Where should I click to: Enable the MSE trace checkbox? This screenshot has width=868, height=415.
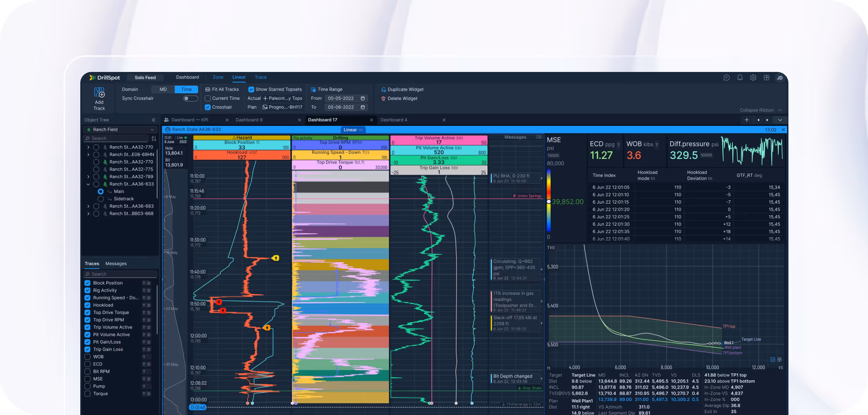pos(88,379)
